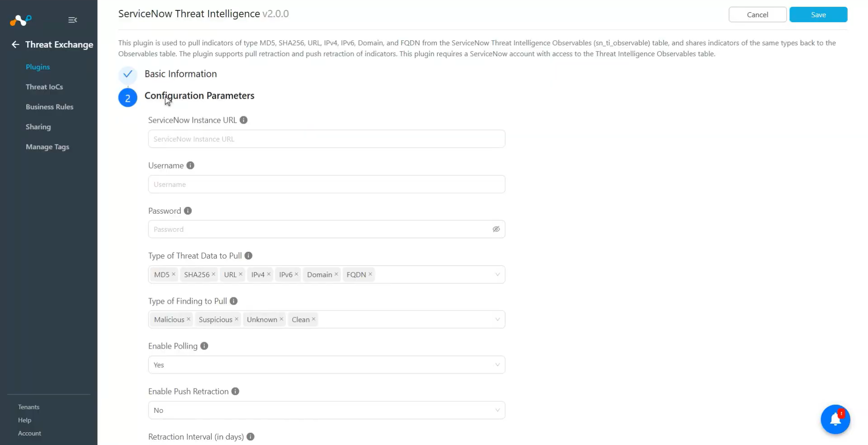The height and width of the screenshot is (445, 868).
Task: Remove the Clean finding tag
Action: [313, 319]
